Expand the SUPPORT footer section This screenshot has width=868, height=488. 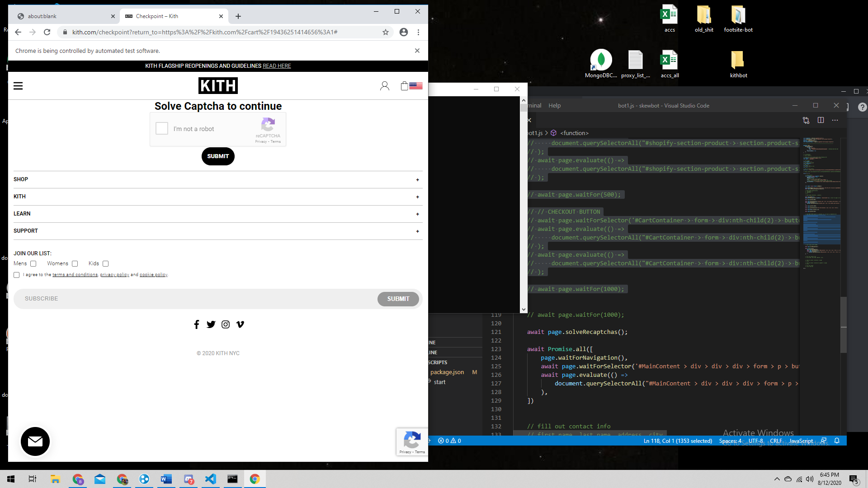pyautogui.click(x=218, y=231)
